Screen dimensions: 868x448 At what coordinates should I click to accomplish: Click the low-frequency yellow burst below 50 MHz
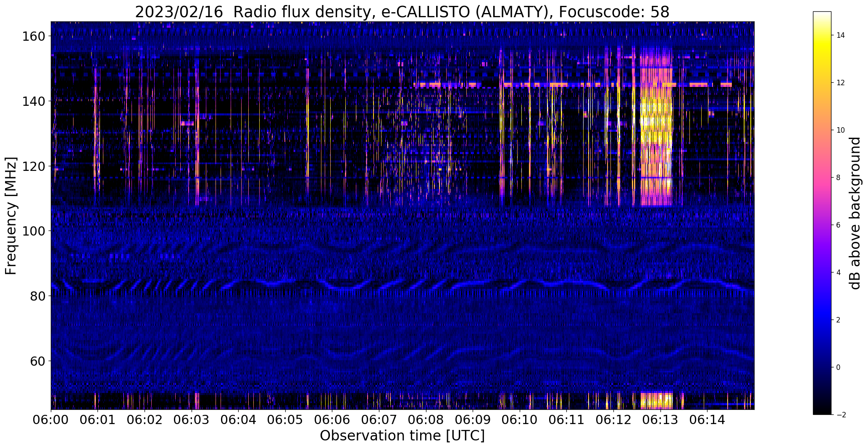pyautogui.click(x=656, y=401)
